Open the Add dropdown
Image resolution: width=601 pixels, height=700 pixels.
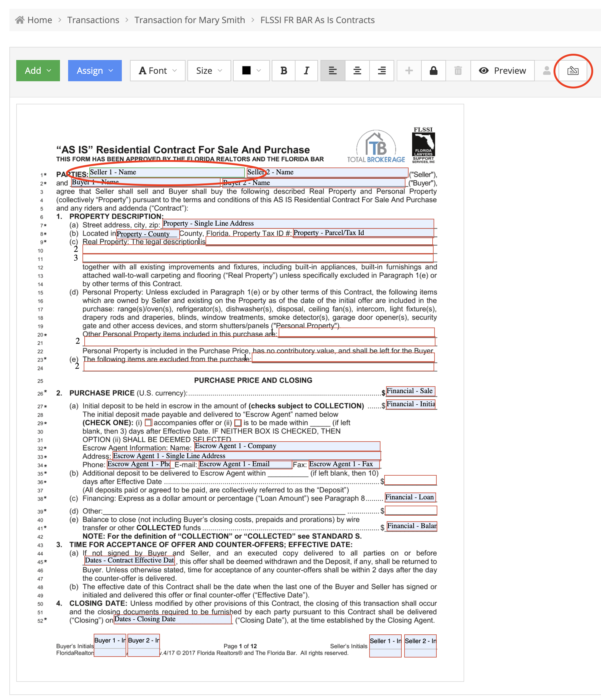click(x=38, y=71)
